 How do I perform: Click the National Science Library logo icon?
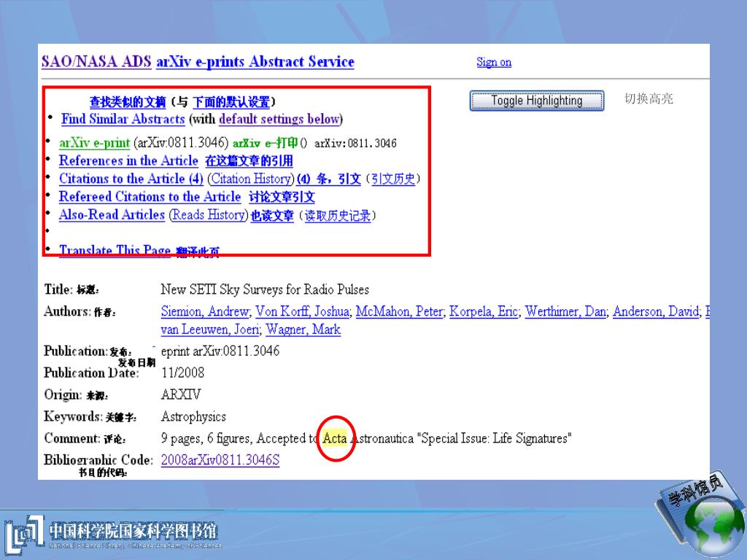point(24,535)
